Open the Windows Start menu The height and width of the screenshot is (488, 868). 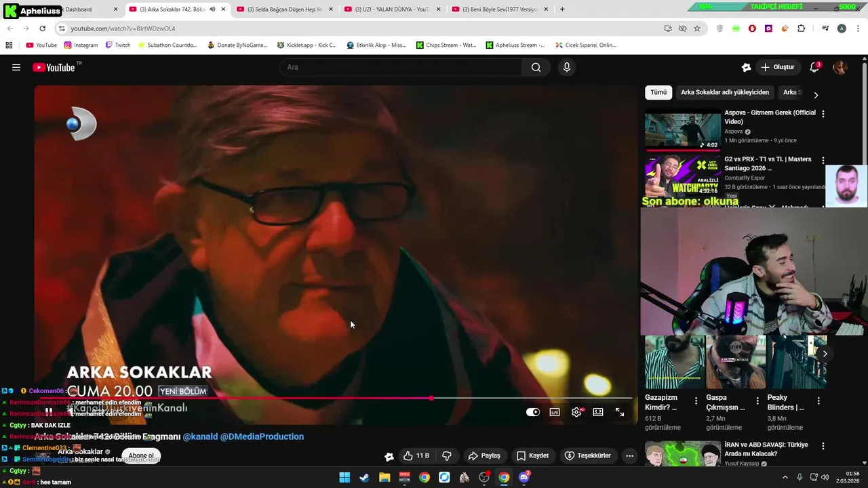click(344, 477)
